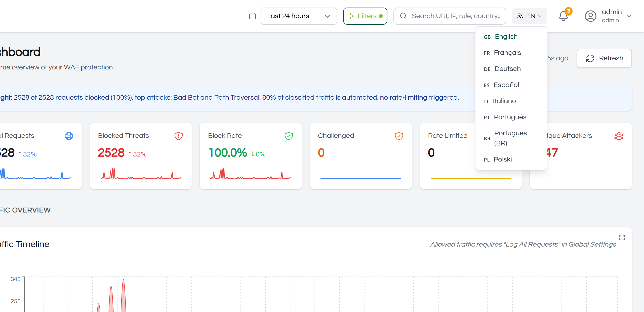Click the Rate Limited card title
This screenshot has height=312, width=644.
click(448, 136)
